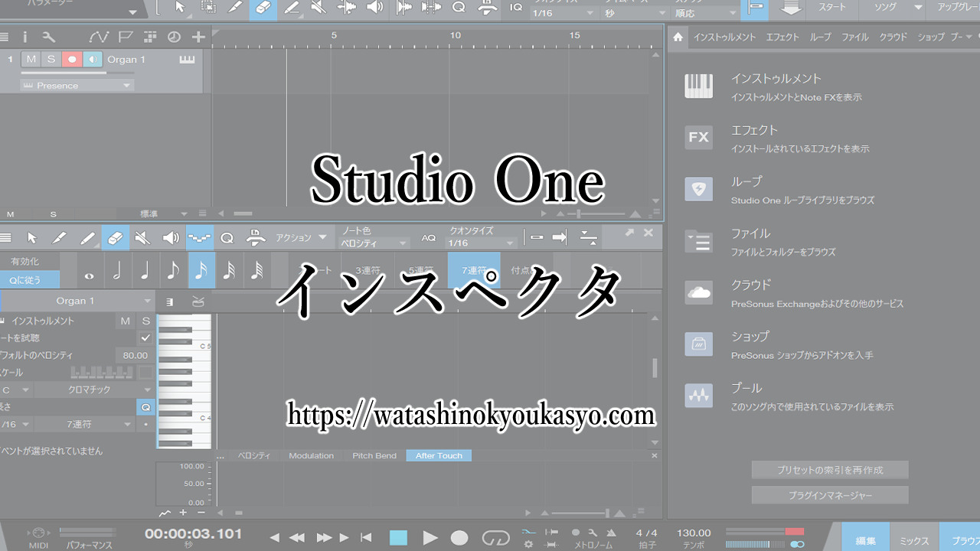Screen dimensions: 980x551
Task: Click the プリセットの索引を再作成 button
Action: tap(829, 469)
